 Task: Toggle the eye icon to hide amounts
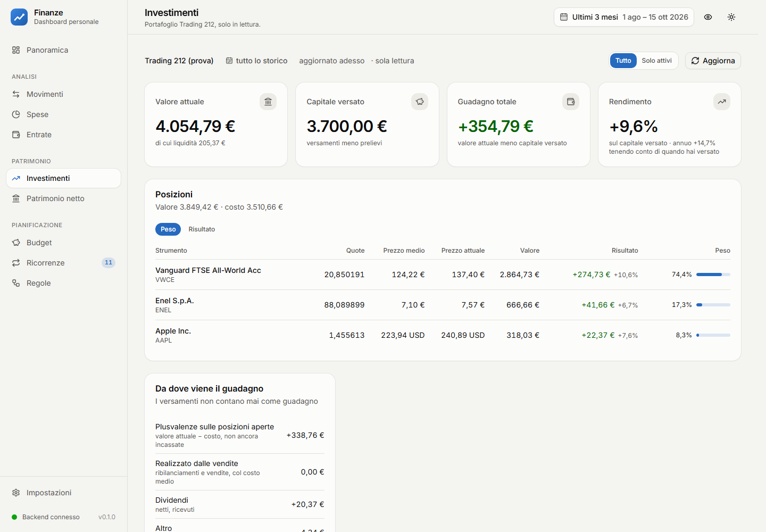click(x=708, y=17)
